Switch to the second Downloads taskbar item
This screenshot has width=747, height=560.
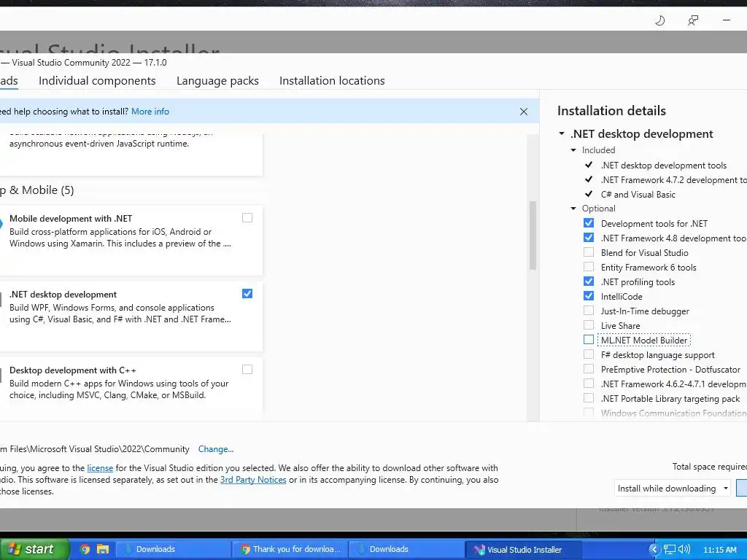point(406,549)
